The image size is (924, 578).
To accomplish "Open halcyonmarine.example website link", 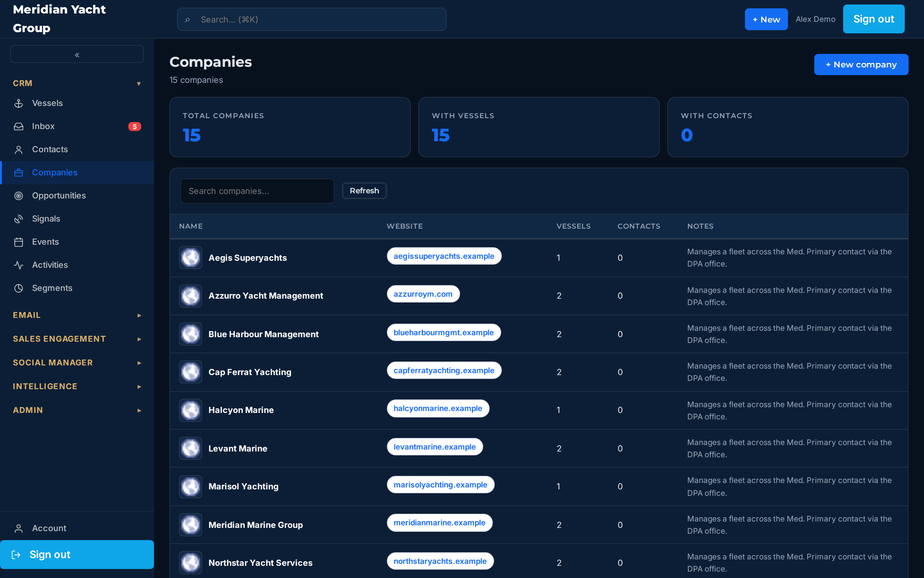I will 438,408.
